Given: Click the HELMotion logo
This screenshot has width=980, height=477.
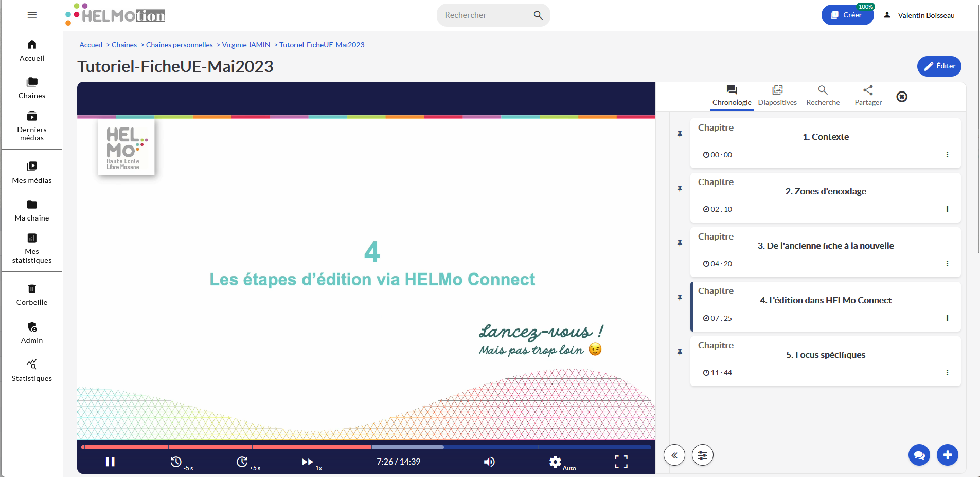Looking at the screenshot, I should pos(115,14).
